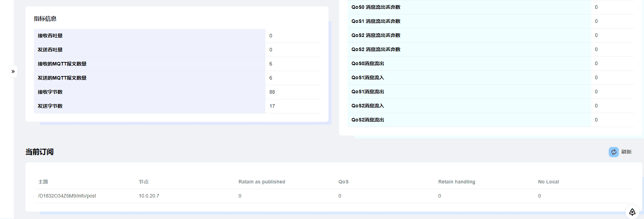Click the 接收吞吐量 row label
This screenshot has height=219, width=644.
click(50, 36)
